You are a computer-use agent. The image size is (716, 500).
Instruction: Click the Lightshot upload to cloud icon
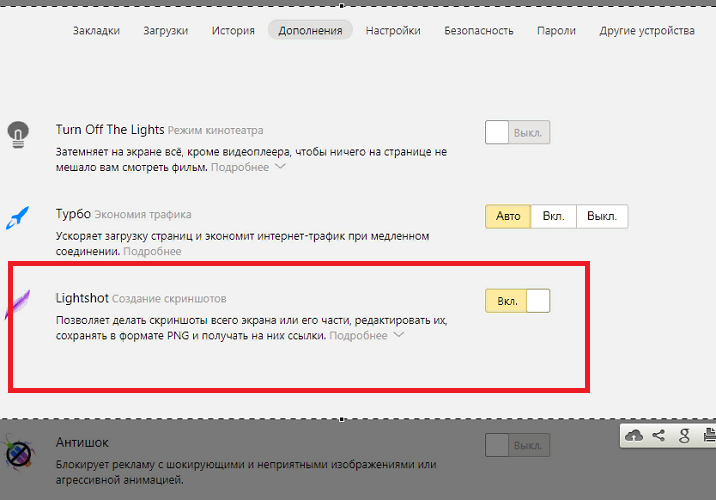(x=634, y=435)
